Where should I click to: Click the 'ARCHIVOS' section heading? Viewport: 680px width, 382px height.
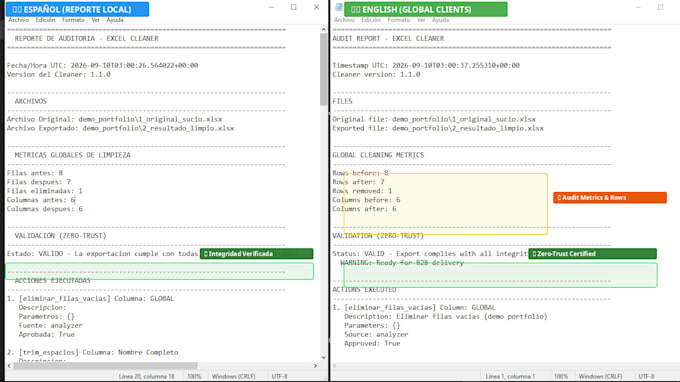click(x=30, y=101)
